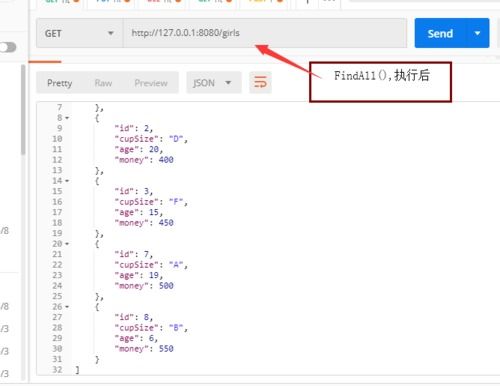Switch to the Pretty response view
Screen dimensions: 500x386
59,83
